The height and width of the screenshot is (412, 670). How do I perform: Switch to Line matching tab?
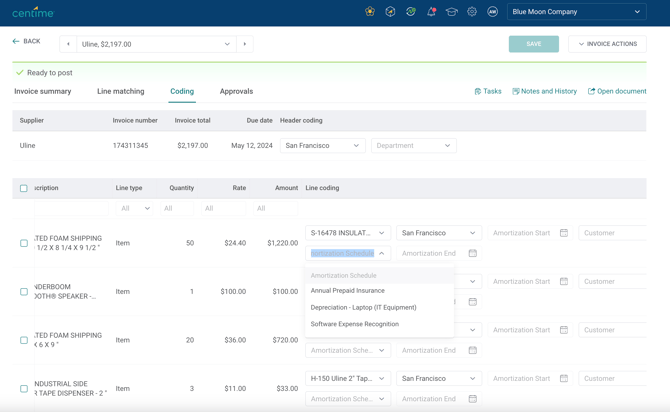point(120,91)
